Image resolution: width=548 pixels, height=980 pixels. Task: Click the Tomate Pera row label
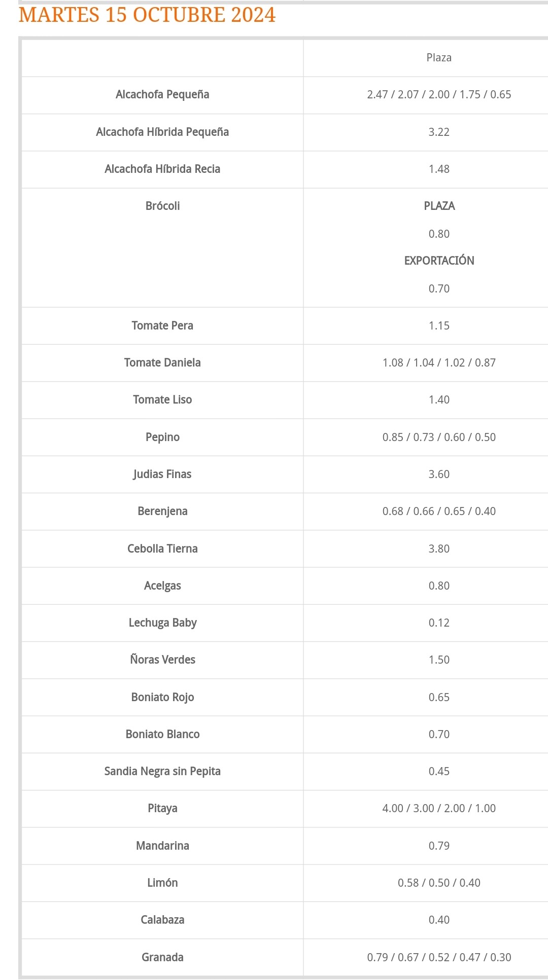tap(162, 326)
